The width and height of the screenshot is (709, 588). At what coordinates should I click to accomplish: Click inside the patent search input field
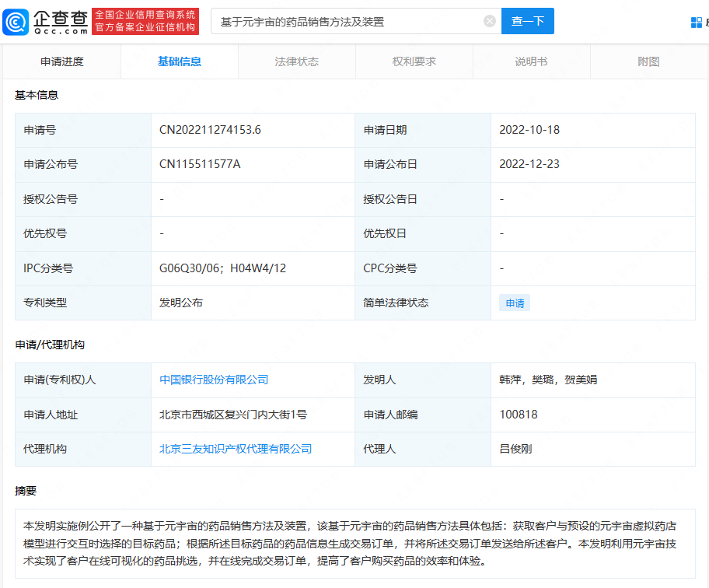click(350, 22)
